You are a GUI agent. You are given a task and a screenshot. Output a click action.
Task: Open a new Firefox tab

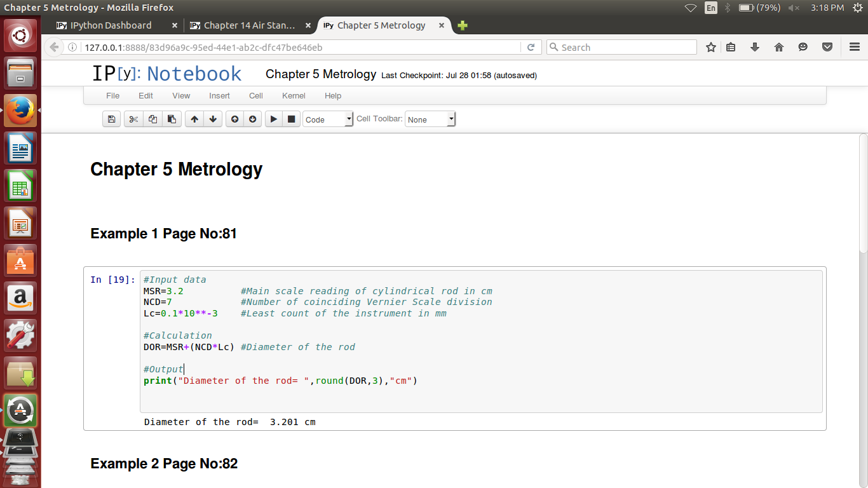(x=463, y=25)
